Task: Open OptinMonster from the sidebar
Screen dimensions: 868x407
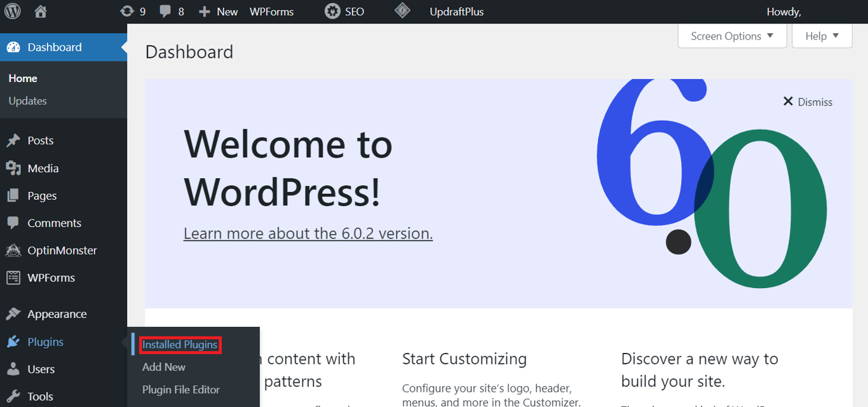Action: coord(14,250)
